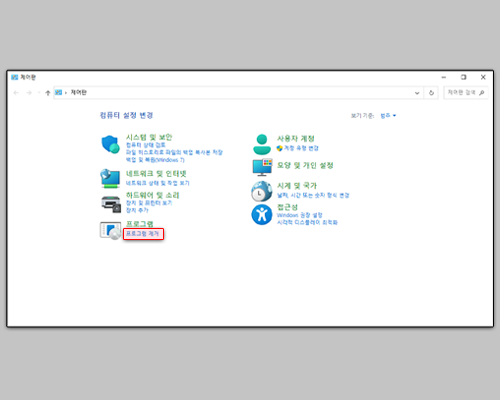Click the address bar control panel icon
500x400 pixels.
click(x=58, y=92)
